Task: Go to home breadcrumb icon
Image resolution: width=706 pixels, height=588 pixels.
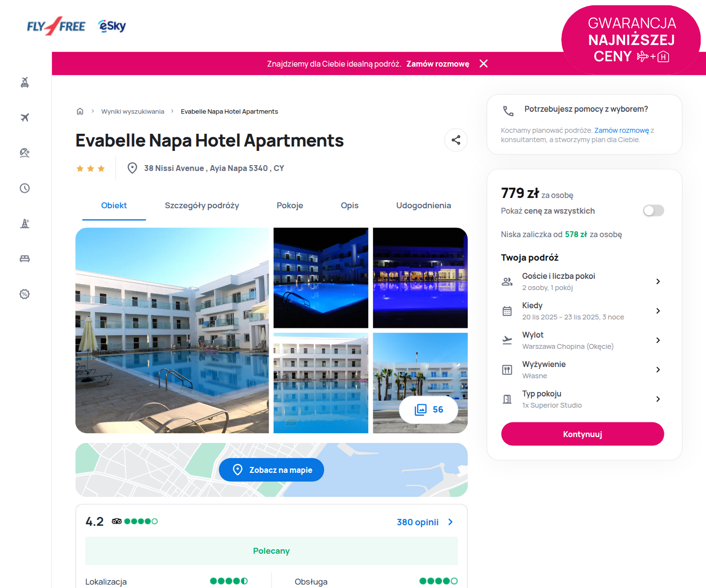Action: point(80,111)
